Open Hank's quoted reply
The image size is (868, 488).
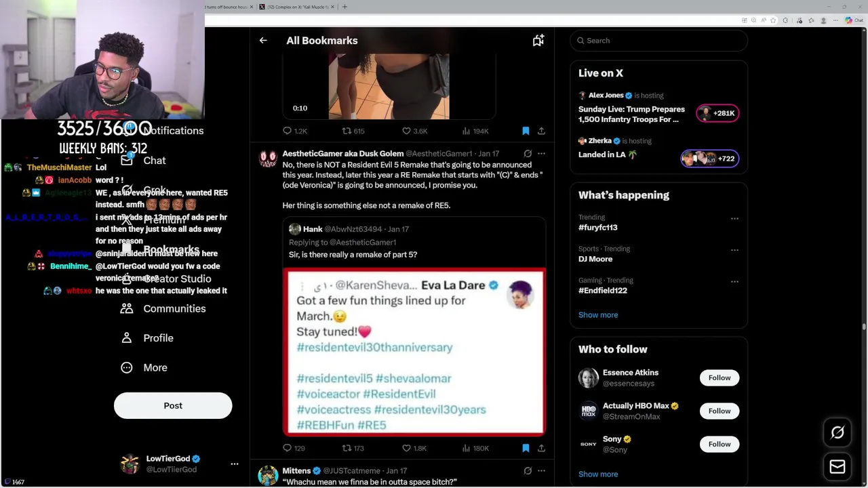click(414, 242)
